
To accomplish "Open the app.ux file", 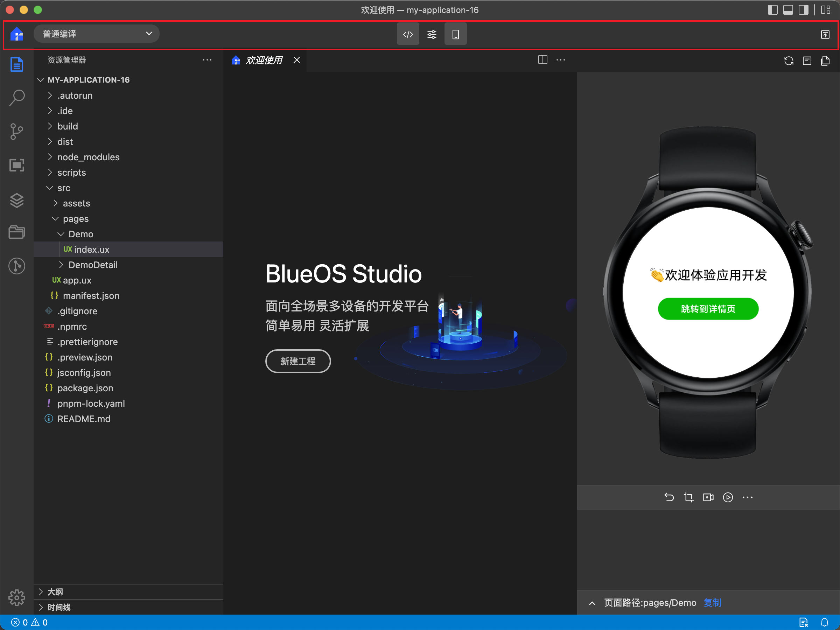I will coord(128,280).
